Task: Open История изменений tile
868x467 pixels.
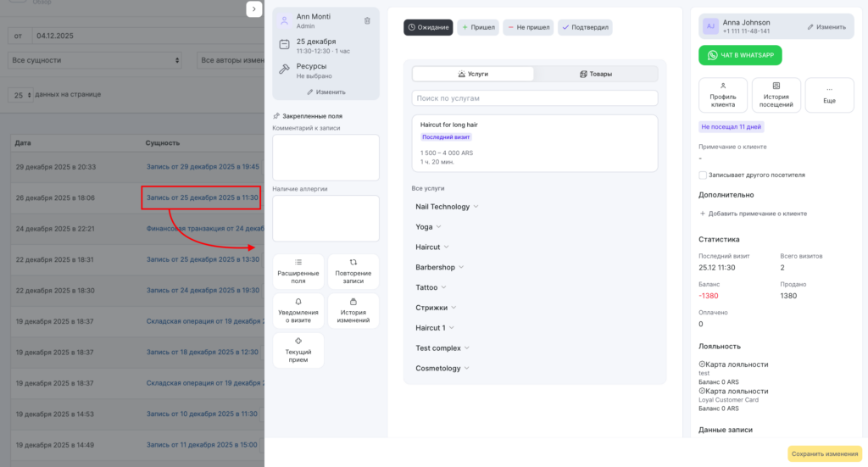Action: tap(353, 311)
